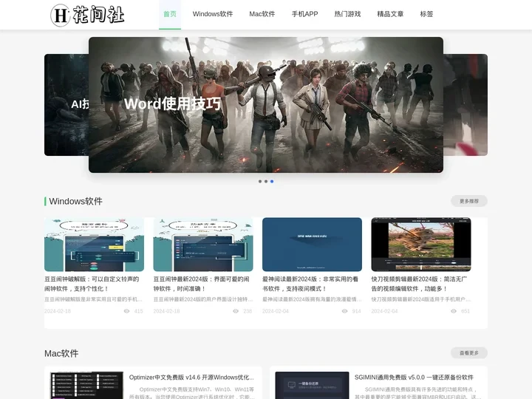Open the Optimizer article thumbnail
The image size is (532, 399).
pos(87,385)
